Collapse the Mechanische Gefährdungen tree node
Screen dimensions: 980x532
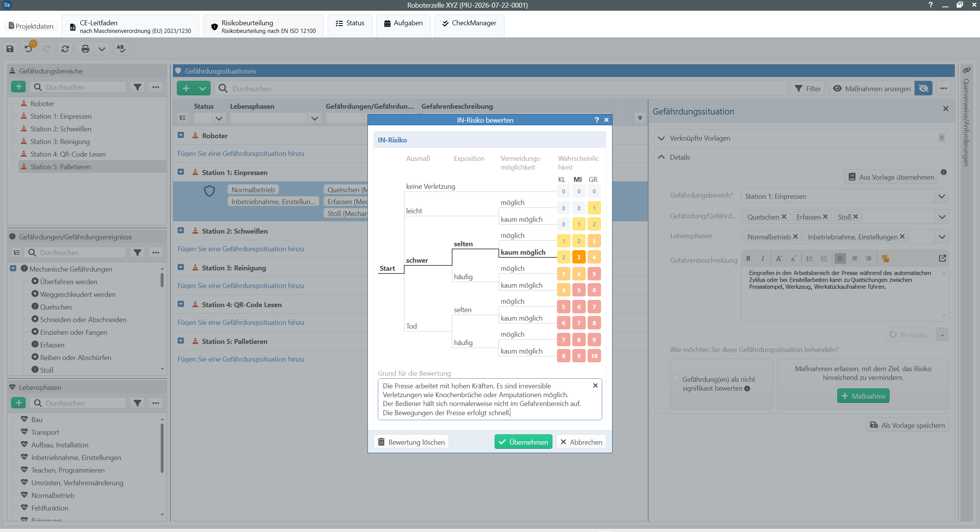(13, 268)
